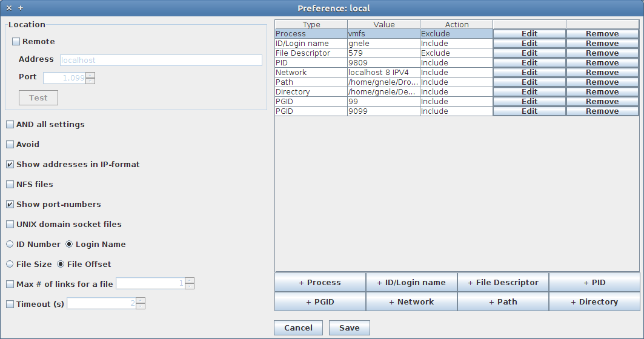Save the preference settings

(350, 328)
